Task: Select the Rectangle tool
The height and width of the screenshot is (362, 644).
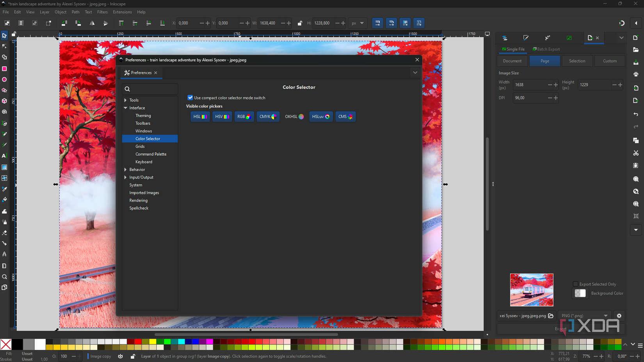Action: [x=4, y=69]
